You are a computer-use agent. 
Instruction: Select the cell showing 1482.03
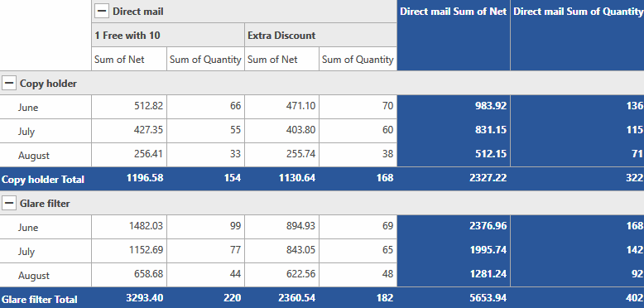(129, 227)
